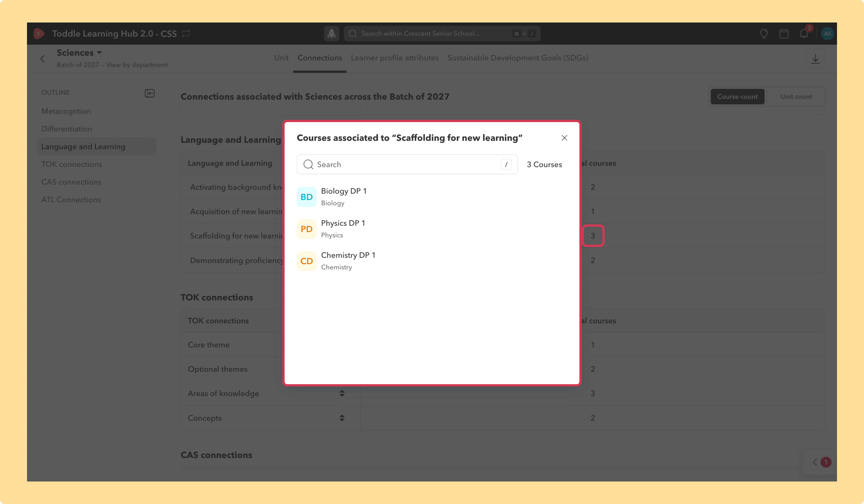The image size is (864, 504).
Task: Select the Unit count toggle
Action: (x=796, y=97)
